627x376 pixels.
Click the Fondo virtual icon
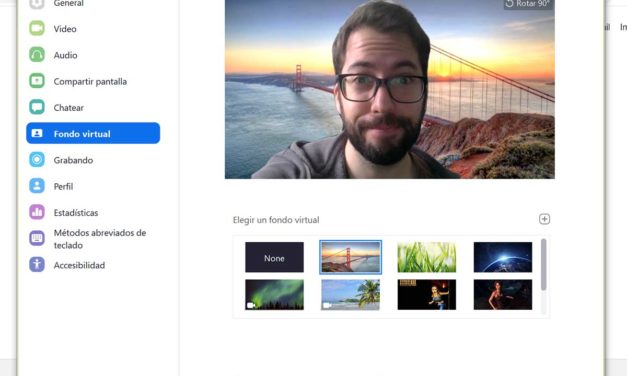click(37, 133)
